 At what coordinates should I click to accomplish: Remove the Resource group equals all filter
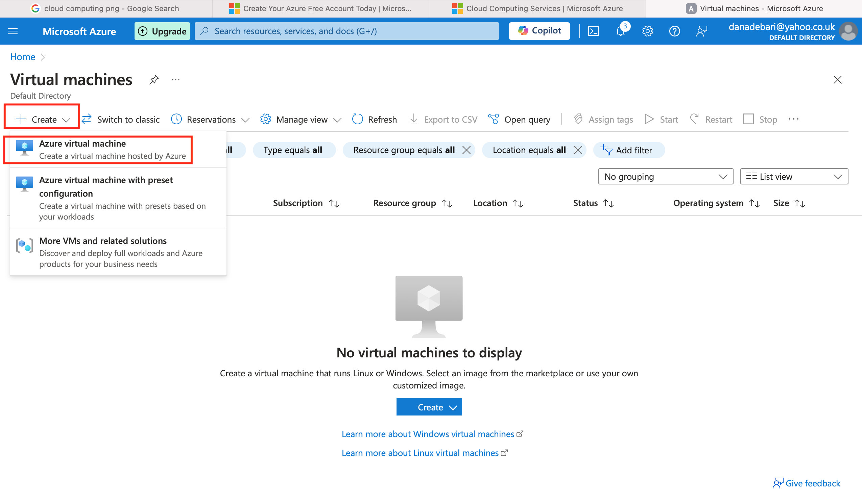pos(466,150)
